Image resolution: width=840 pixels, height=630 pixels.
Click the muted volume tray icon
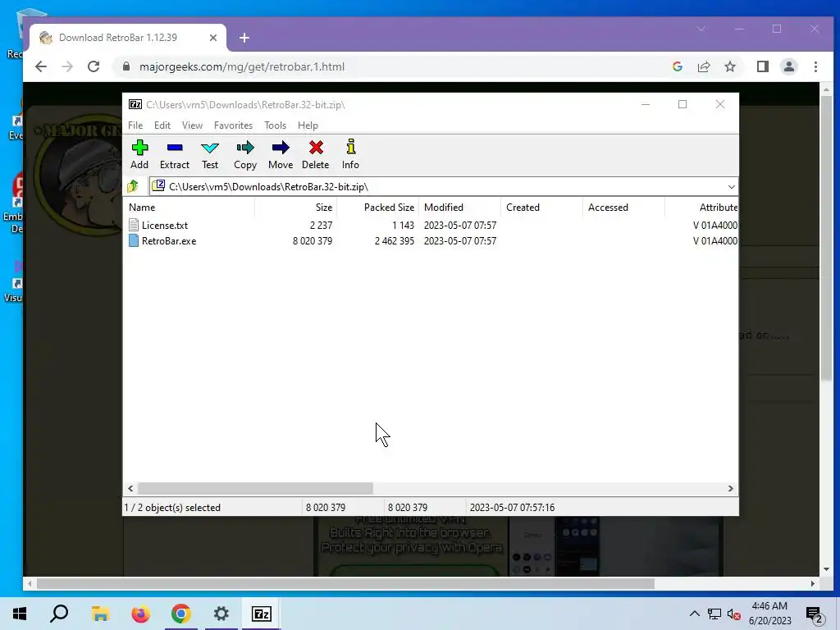tap(734, 614)
